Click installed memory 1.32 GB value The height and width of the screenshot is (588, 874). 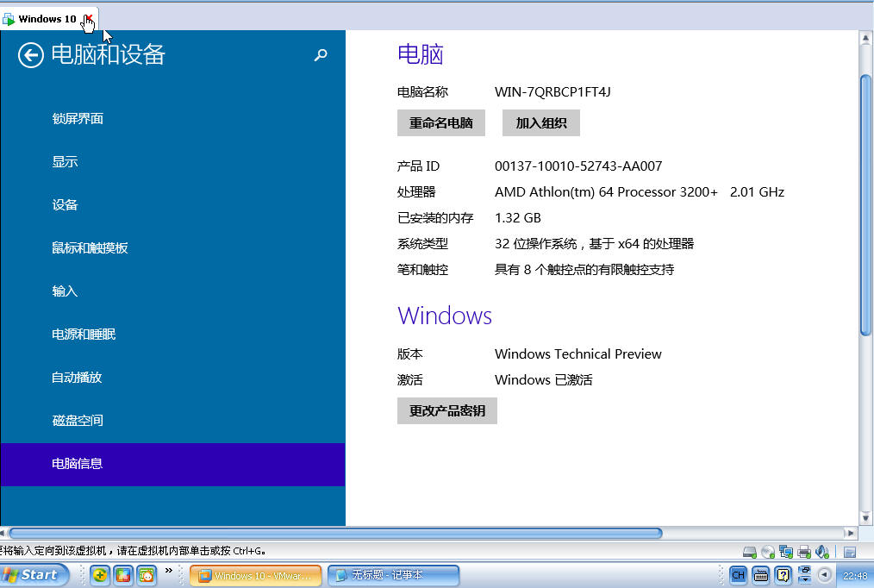click(518, 218)
